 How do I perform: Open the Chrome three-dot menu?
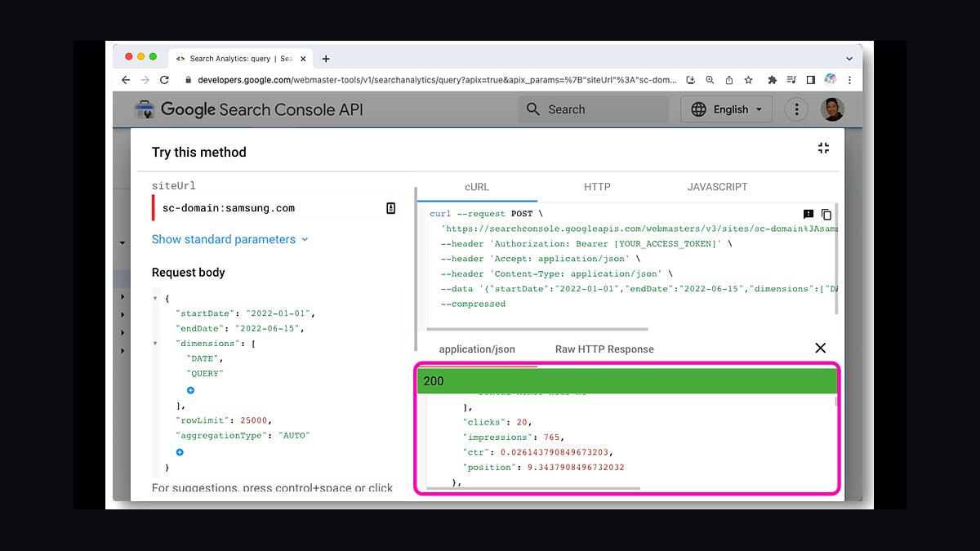(x=850, y=80)
